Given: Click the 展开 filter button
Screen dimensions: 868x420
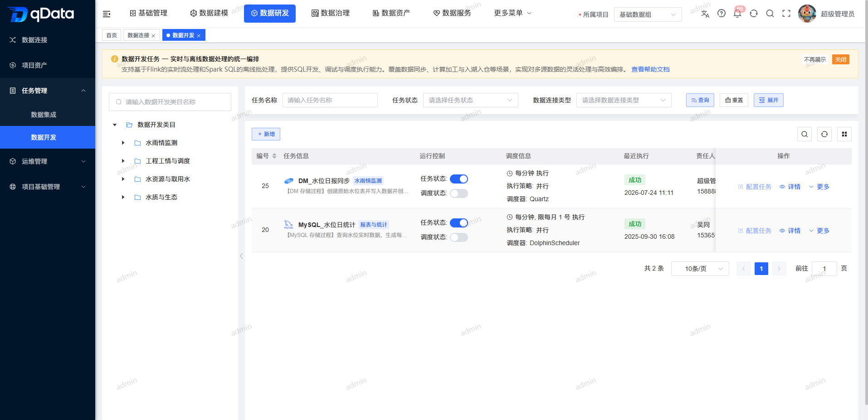Looking at the screenshot, I should [769, 100].
